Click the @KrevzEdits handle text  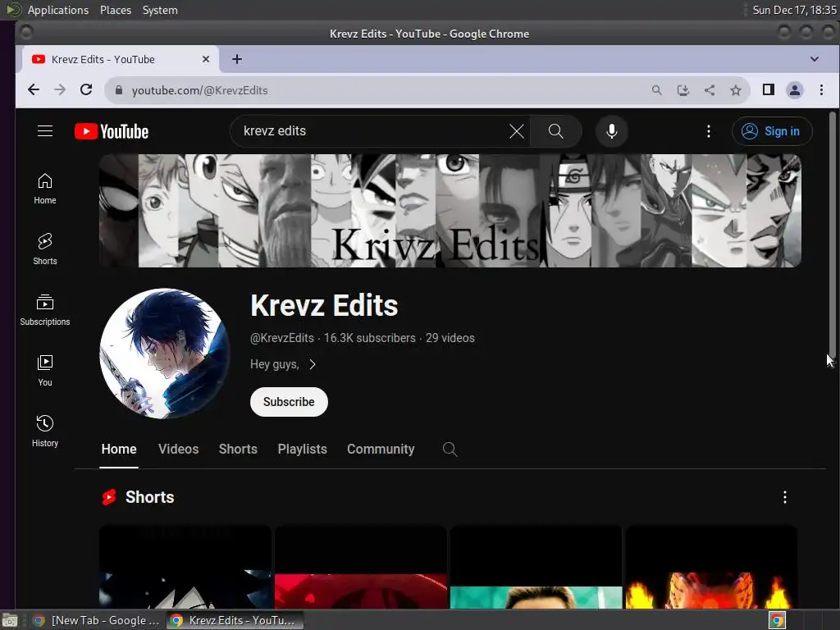282,338
